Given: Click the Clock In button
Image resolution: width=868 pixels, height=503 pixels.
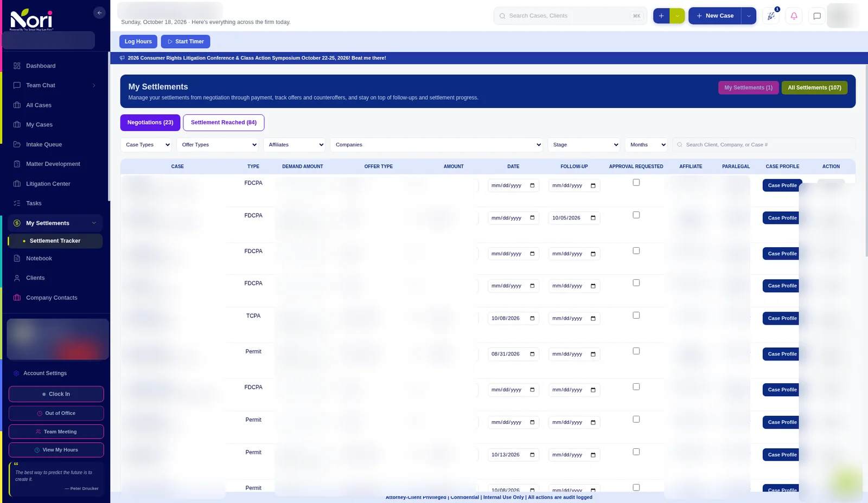Looking at the screenshot, I should (56, 394).
